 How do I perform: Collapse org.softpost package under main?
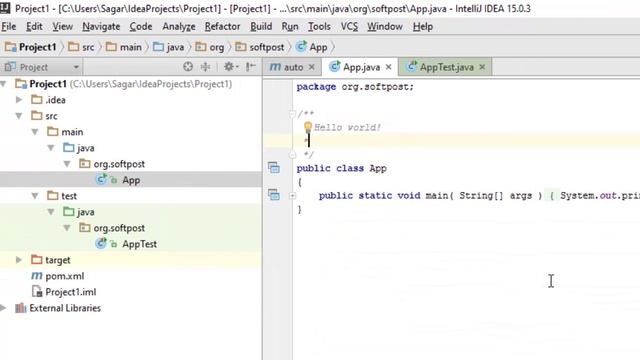click(x=67, y=164)
